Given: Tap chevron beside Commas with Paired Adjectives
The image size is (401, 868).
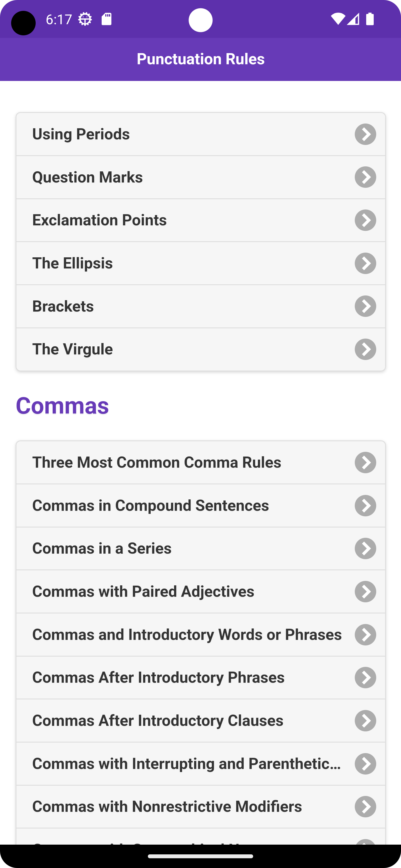Looking at the screenshot, I should click(365, 591).
